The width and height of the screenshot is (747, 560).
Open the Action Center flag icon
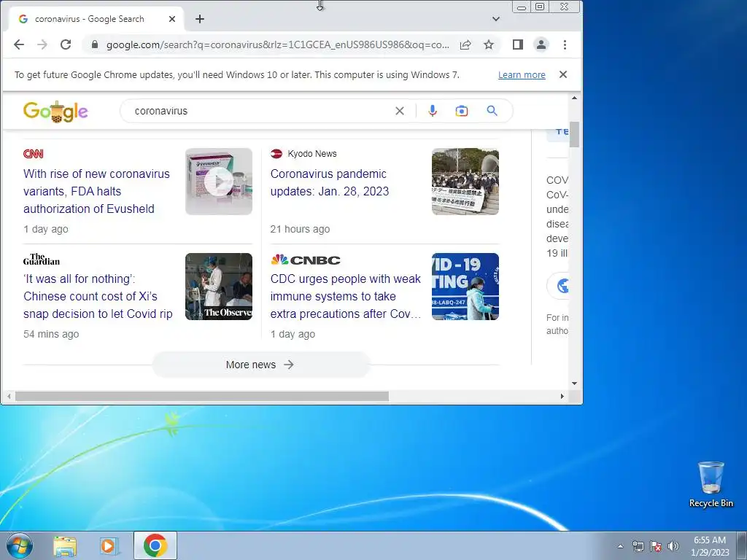656,546
